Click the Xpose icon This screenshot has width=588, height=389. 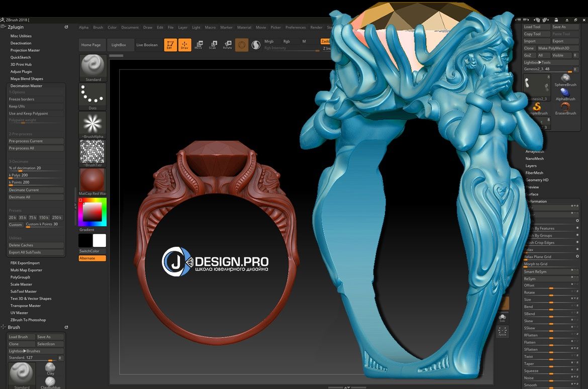[x=502, y=331]
